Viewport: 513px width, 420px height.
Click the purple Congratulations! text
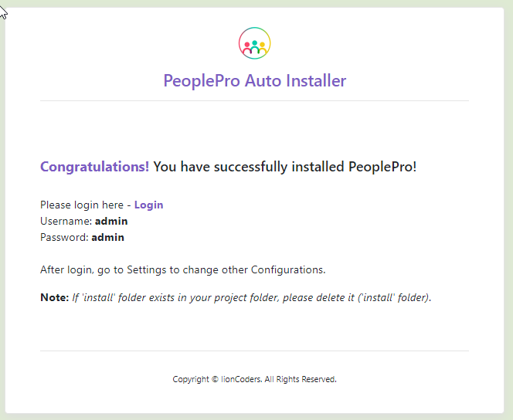pyautogui.click(x=94, y=167)
